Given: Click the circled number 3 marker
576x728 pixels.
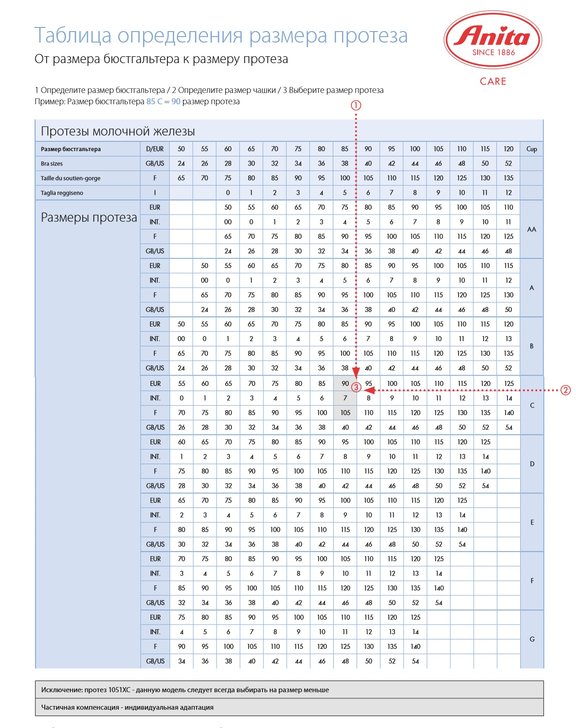Looking at the screenshot, I should click(x=356, y=388).
